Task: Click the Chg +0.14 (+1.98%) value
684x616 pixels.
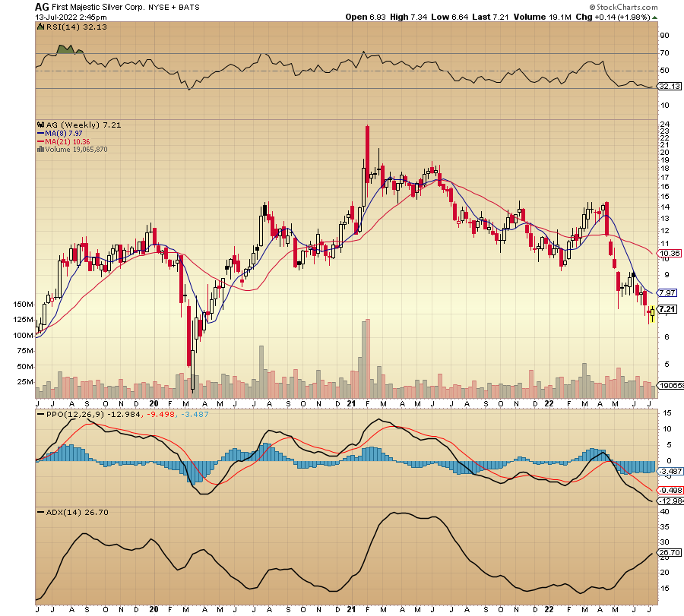Action: [x=613, y=17]
